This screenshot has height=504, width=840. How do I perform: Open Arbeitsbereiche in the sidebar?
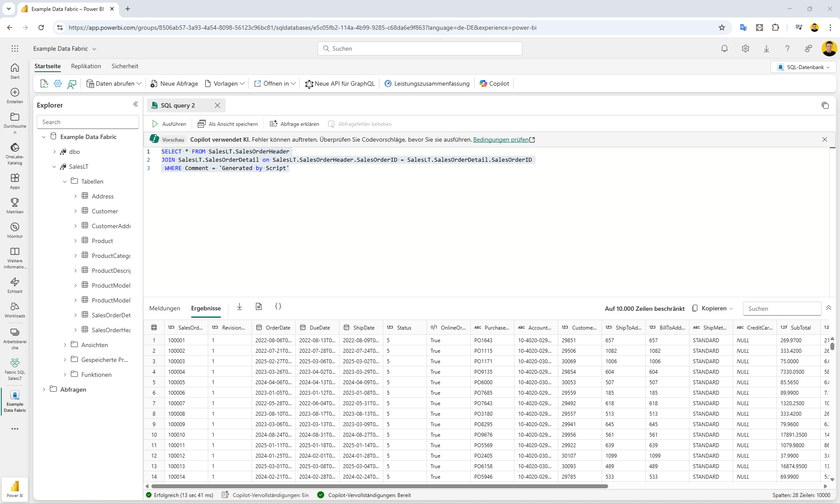coord(15,339)
